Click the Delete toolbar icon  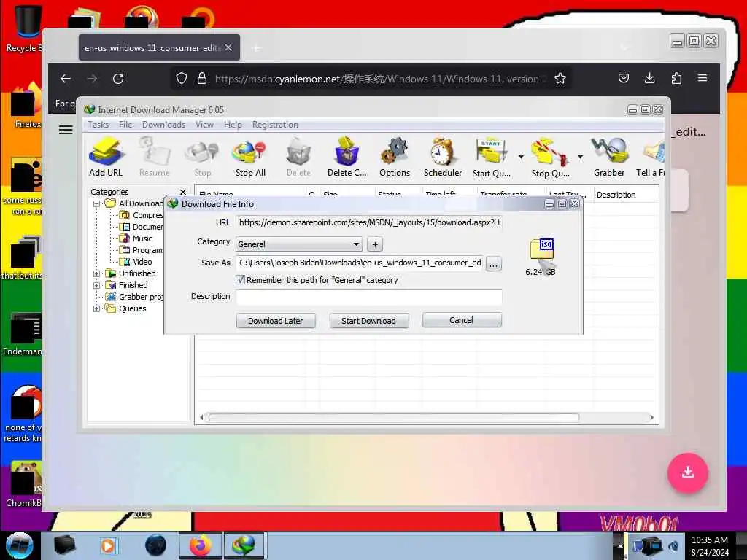point(298,157)
